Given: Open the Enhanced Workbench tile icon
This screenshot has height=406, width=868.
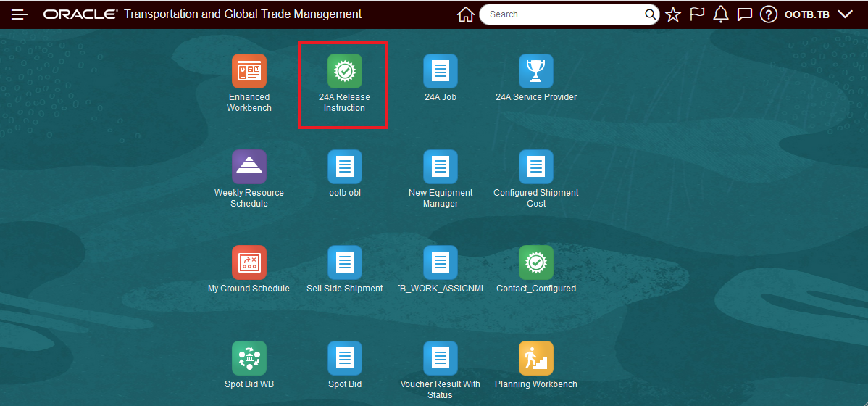Looking at the screenshot, I should [x=249, y=71].
